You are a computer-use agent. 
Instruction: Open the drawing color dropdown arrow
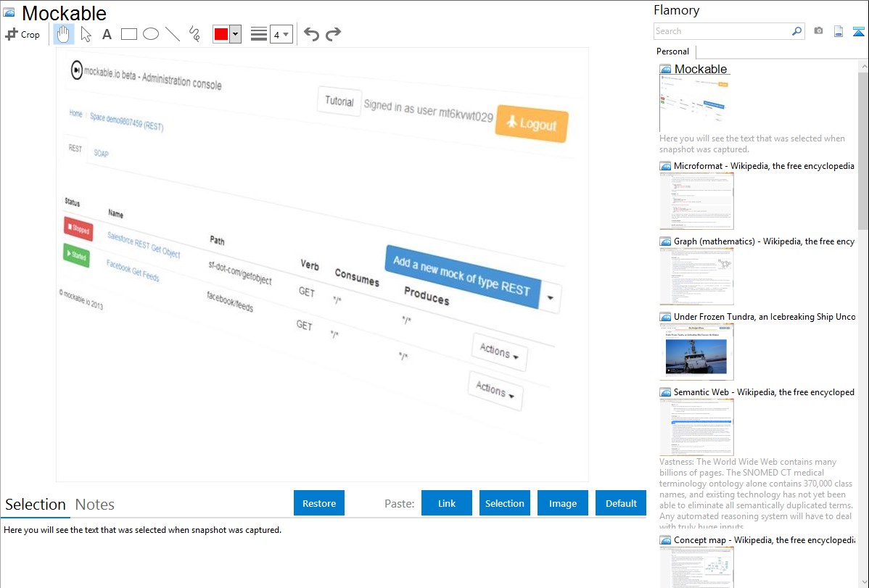pyautogui.click(x=236, y=34)
